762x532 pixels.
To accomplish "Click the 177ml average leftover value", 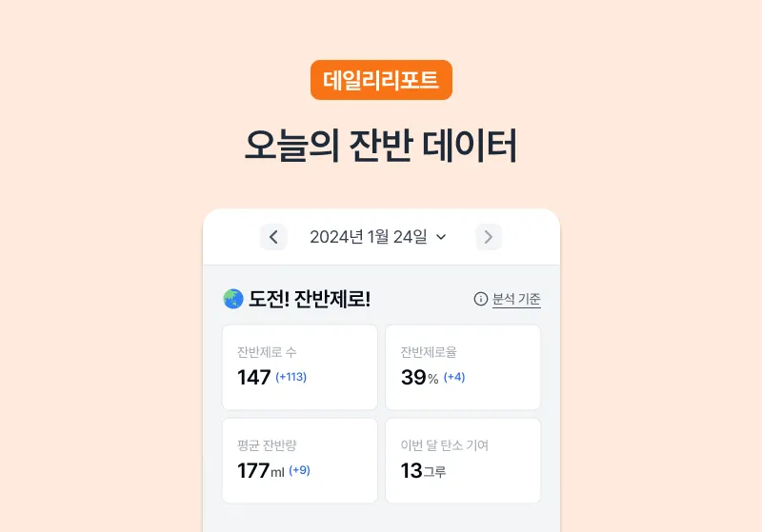I will tap(260, 471).
